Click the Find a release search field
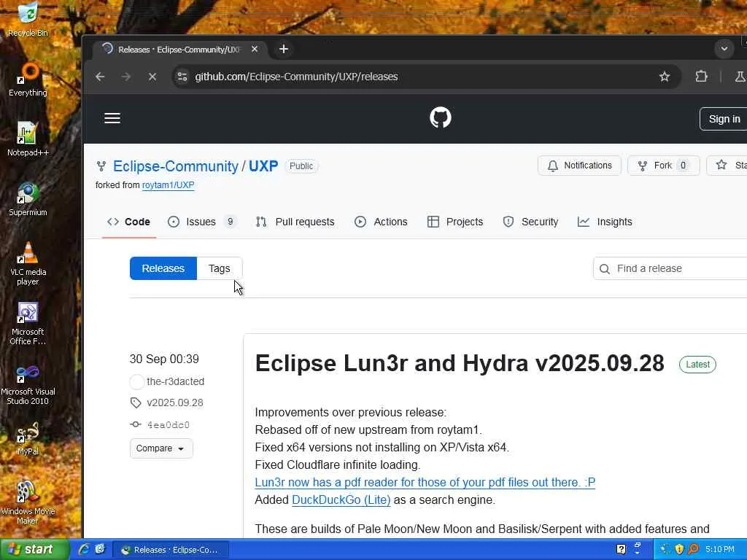 (x=670, y=268)
